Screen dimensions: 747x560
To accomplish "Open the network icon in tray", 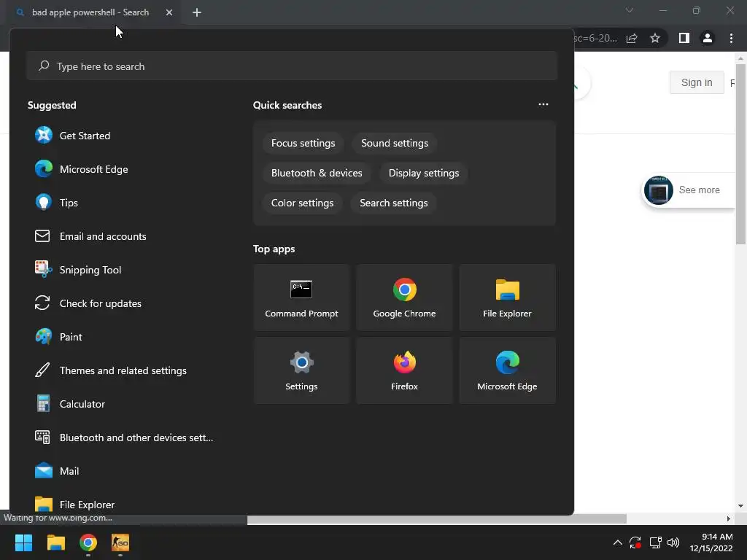I will click(x=655, y=542).
